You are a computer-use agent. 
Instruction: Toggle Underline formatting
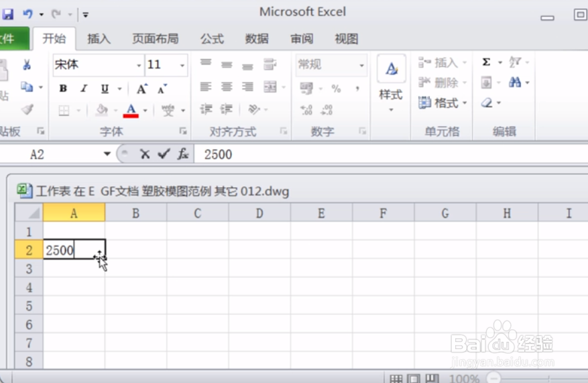tap(105, 89)
